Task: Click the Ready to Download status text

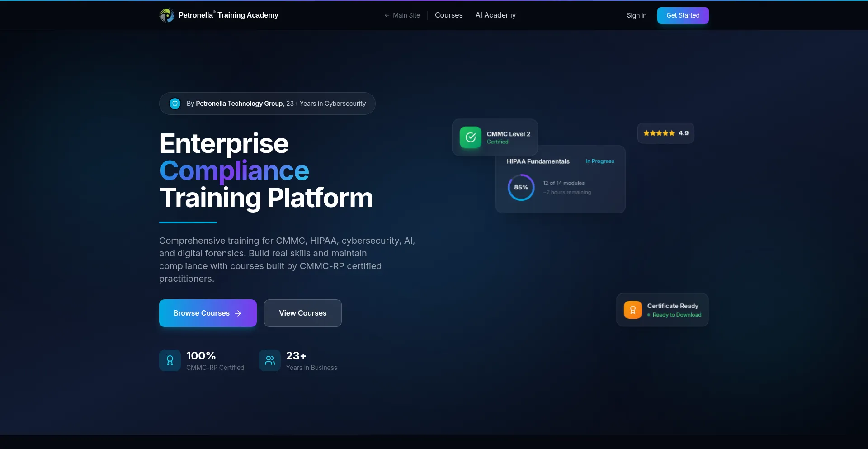Action: click(677, 315)
